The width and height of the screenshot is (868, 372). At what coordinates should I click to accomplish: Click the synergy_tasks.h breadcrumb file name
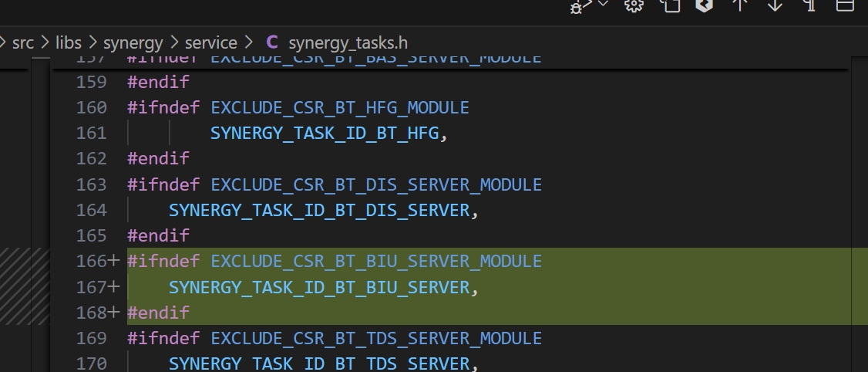(x=348, y=42)
